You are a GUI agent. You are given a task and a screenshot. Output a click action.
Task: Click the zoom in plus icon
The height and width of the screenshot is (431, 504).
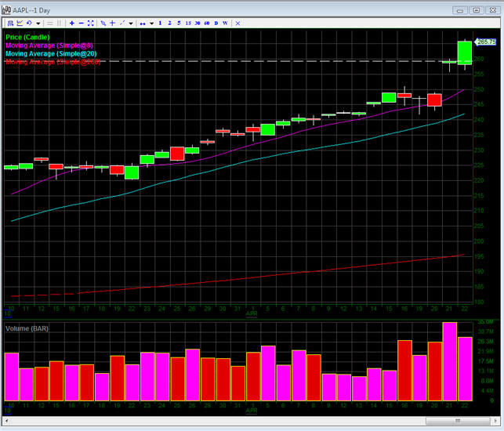coord(71,24)
